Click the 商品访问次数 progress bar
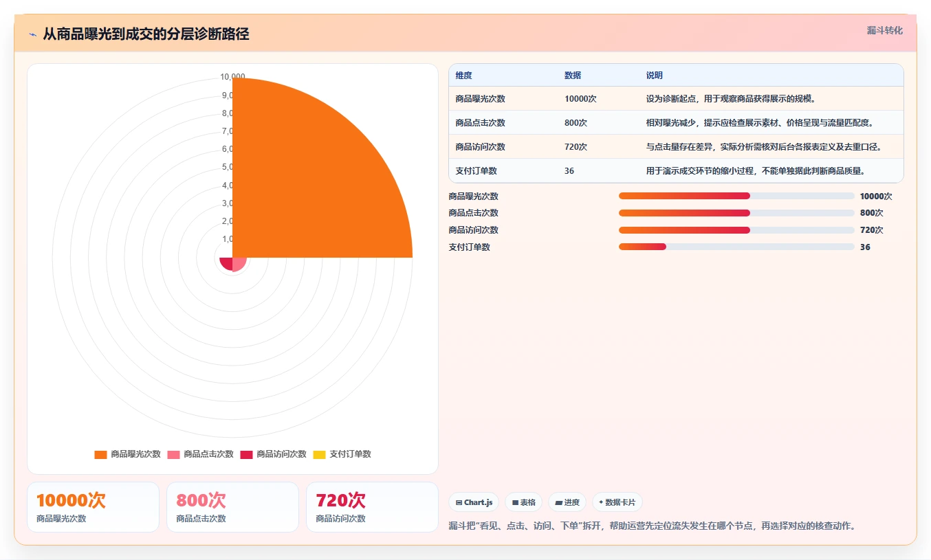The width and height of the screenshot is (931, 560). click(736, 230)
